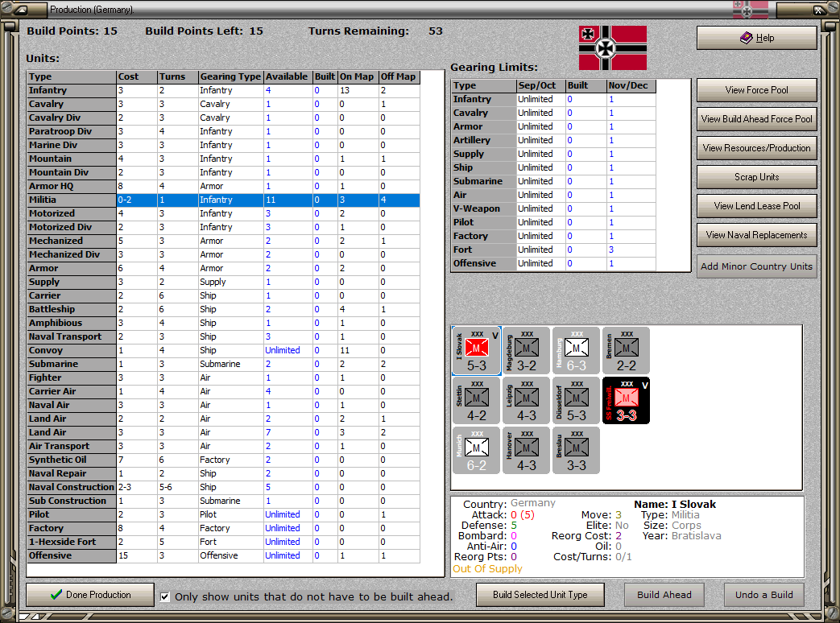This screenshot has height=623, width=840.
Task: Click the Available column header
Action: coord(288,77)
